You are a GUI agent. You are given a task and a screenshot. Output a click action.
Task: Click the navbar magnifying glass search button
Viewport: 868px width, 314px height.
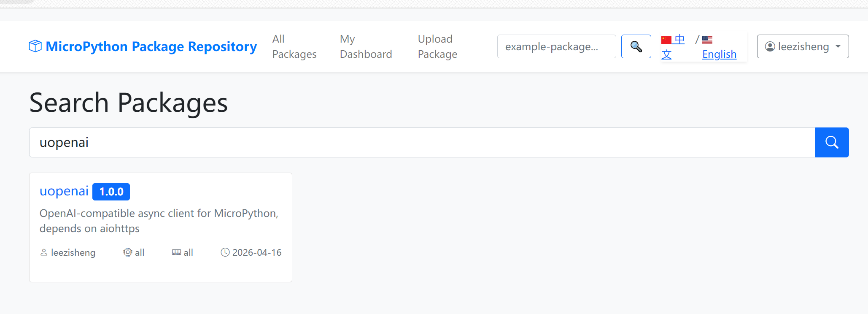pyautogui.click(x=636, y=46)
